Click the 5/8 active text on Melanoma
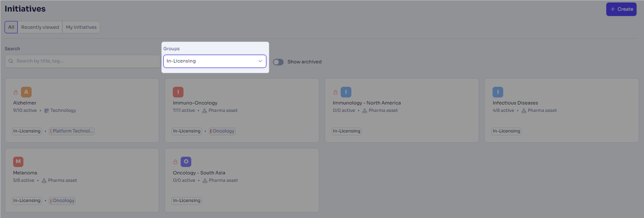This screenshot has height=218, width=644. pos(24,181)
